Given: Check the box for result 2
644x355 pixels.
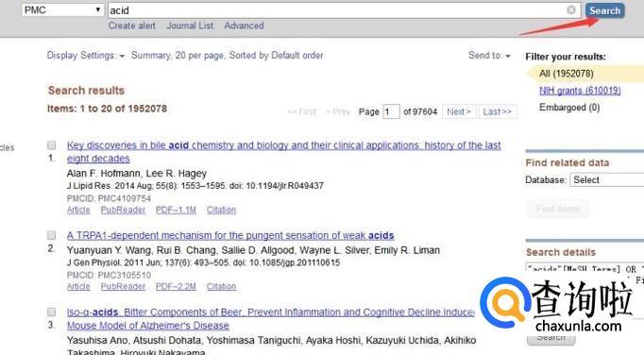Looking at the screenshot, I should point(51,235).
